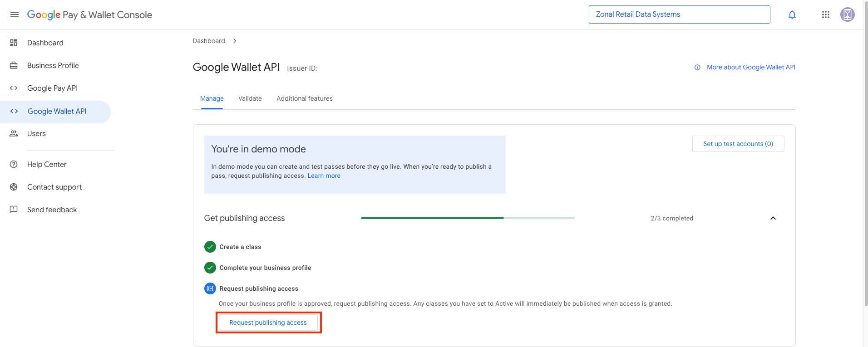Click the breadcrumb chevron after Dashboard
The height and width of the screenshot is (347, 868).
pyautogui.click(x=235, y=41)
